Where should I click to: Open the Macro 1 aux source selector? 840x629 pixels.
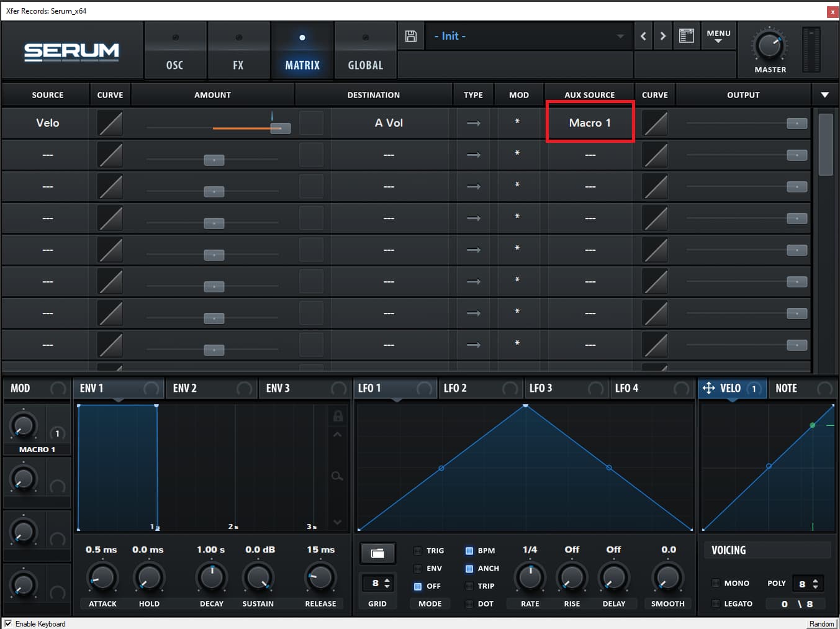coord(590,123)
